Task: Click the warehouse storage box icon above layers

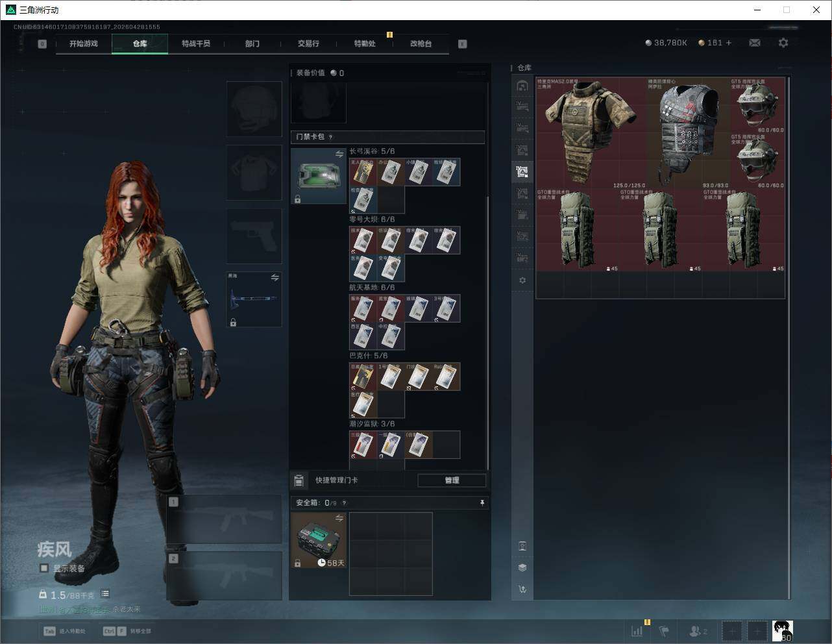Action: (522, 546)
